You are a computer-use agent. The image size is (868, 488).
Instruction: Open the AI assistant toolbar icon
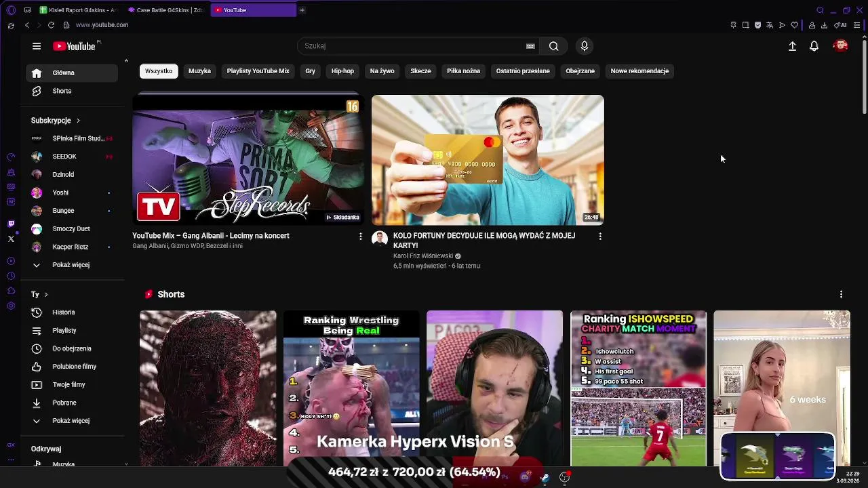point(841,25)
